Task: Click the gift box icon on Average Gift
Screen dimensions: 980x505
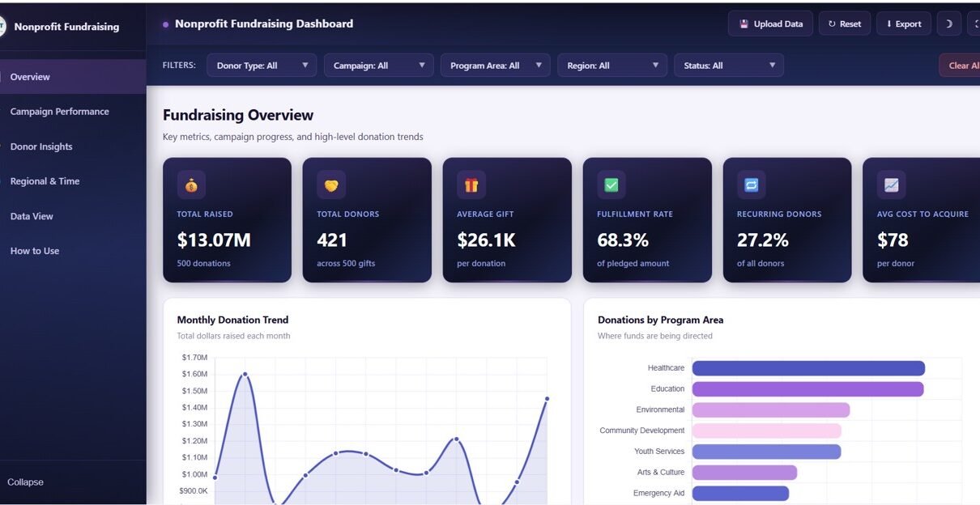Action: point(471,185)
